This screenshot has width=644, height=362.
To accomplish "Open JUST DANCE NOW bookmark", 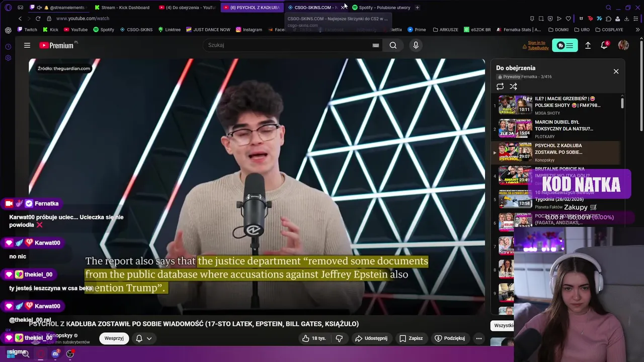I will pyautogui.click(x=208, y=30).
